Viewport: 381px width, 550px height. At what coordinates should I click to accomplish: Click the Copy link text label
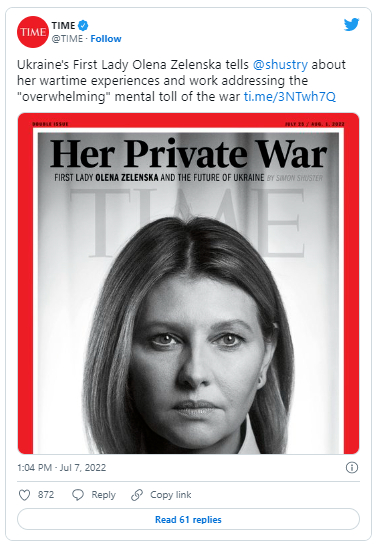pos(171,495)
